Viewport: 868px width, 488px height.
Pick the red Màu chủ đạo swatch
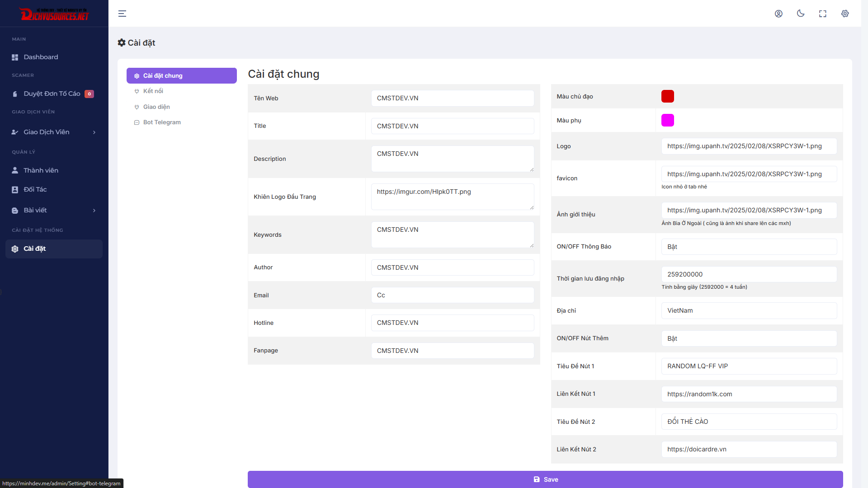tap(667, 96)
